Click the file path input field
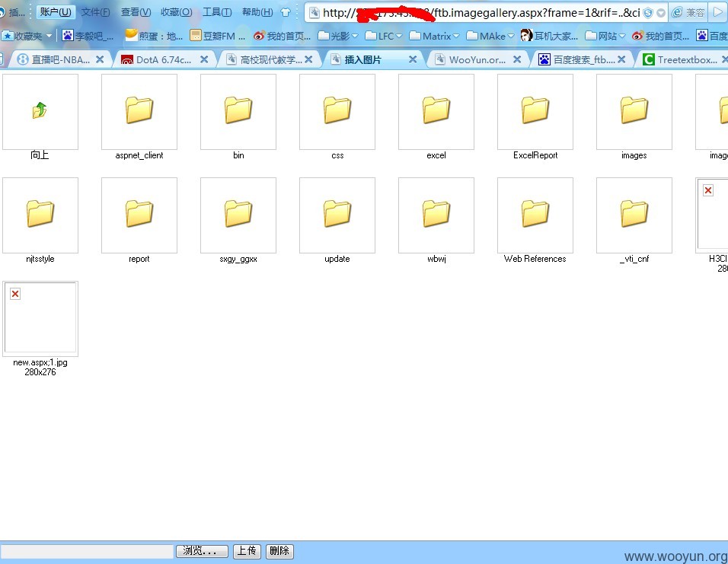 pos(87,552)
